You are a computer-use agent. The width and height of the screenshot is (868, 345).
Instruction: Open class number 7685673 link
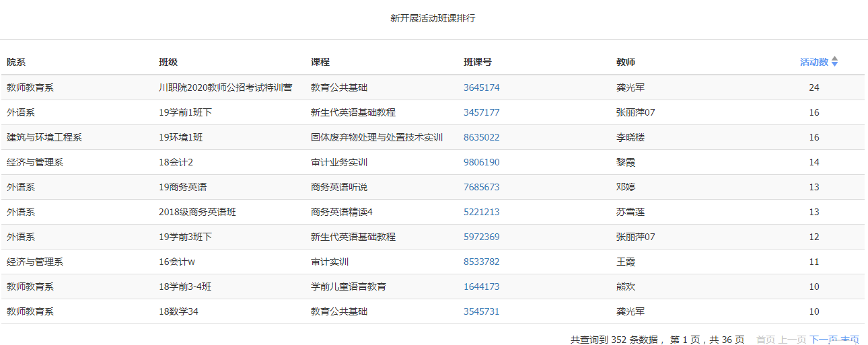(482, 187)
